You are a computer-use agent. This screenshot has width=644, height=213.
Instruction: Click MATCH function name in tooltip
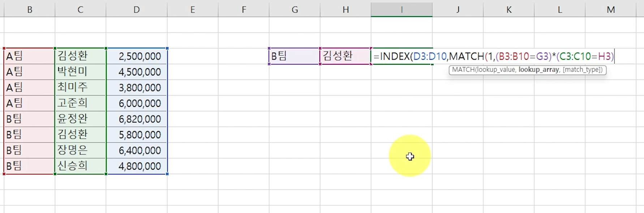(x=463, y=70)
